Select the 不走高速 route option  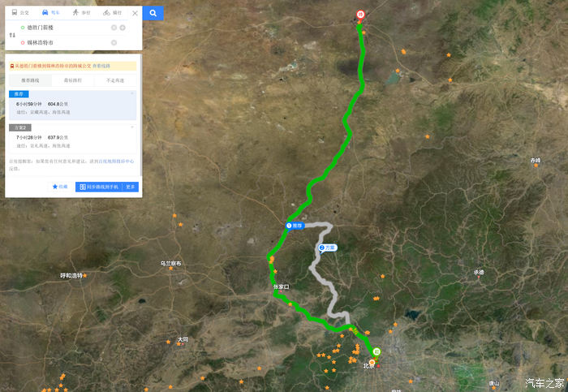(115, 80)
